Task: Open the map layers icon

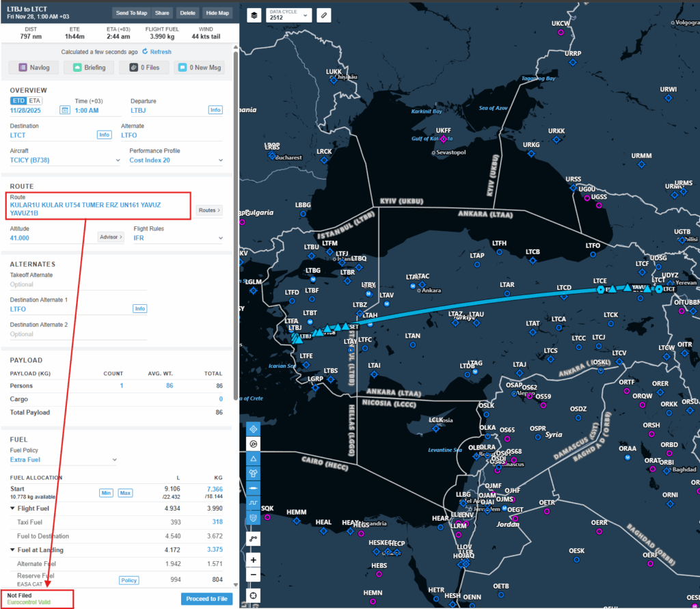Action: (x=254, y=14)
